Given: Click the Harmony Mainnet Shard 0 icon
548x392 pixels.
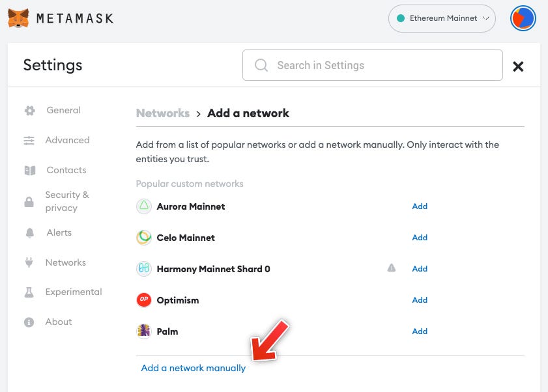Looking at the screenshot, I should coord(143,269).
